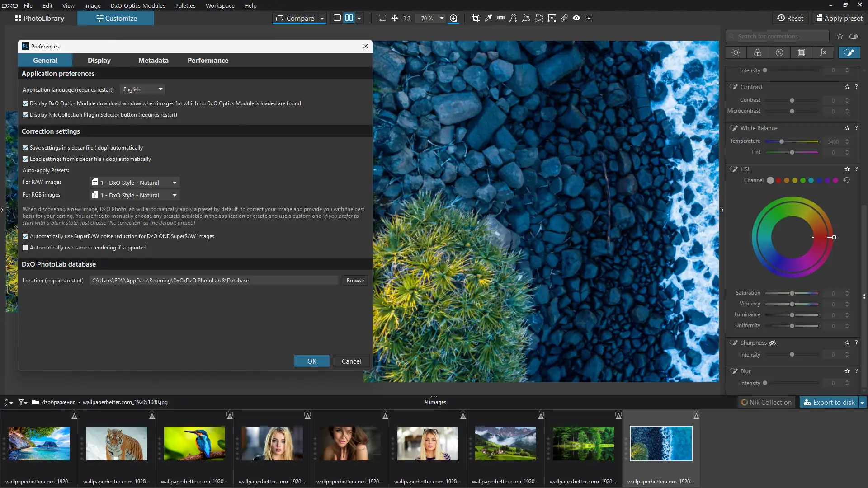The image size is (868, 488).
Task: Switch to the Performance preferences tab
Action: 208,60
